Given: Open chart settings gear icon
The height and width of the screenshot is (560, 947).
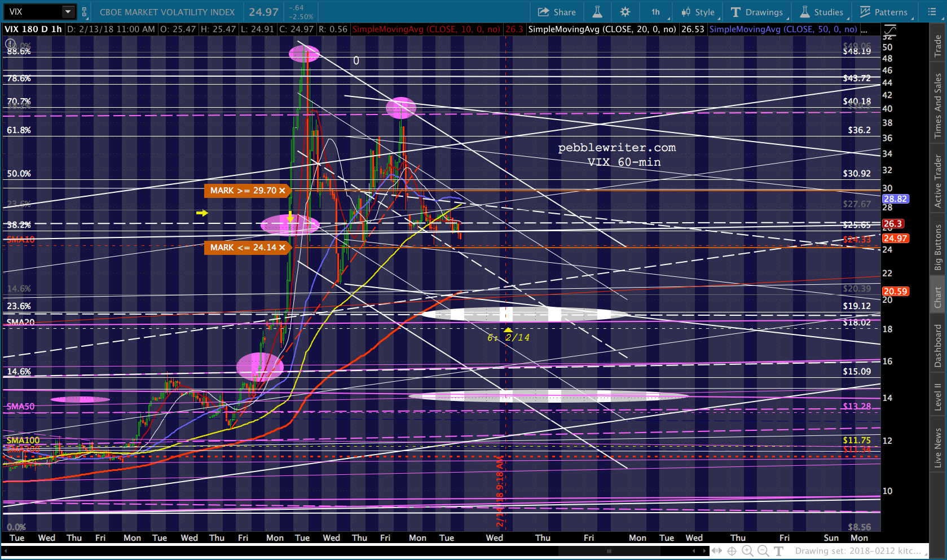Looking at the screenshot, I should pos(625,12).
